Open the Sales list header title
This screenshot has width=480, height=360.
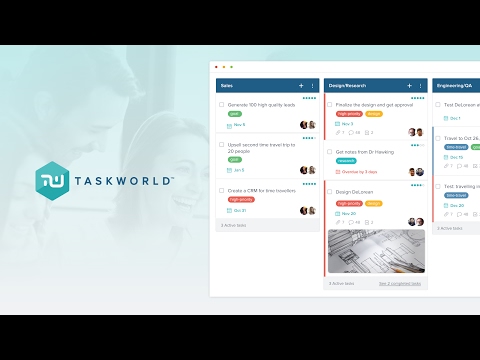coord(227,86)
